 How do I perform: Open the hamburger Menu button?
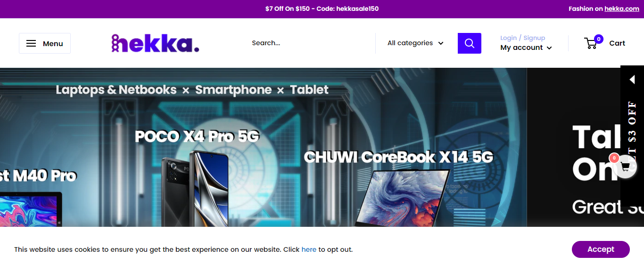tap(45, 43)
